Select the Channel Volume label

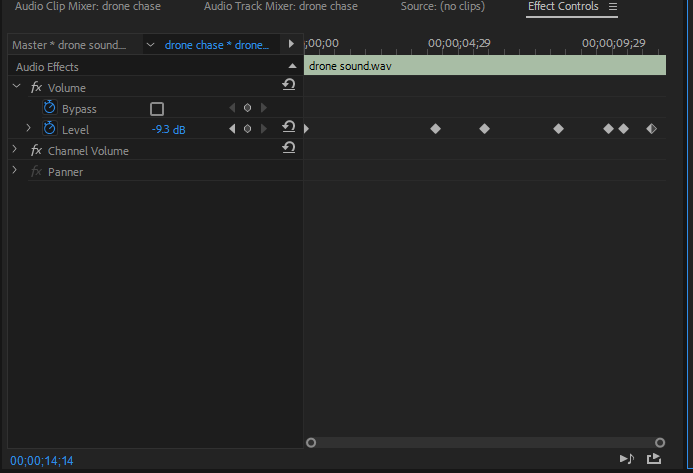point(88,151)
